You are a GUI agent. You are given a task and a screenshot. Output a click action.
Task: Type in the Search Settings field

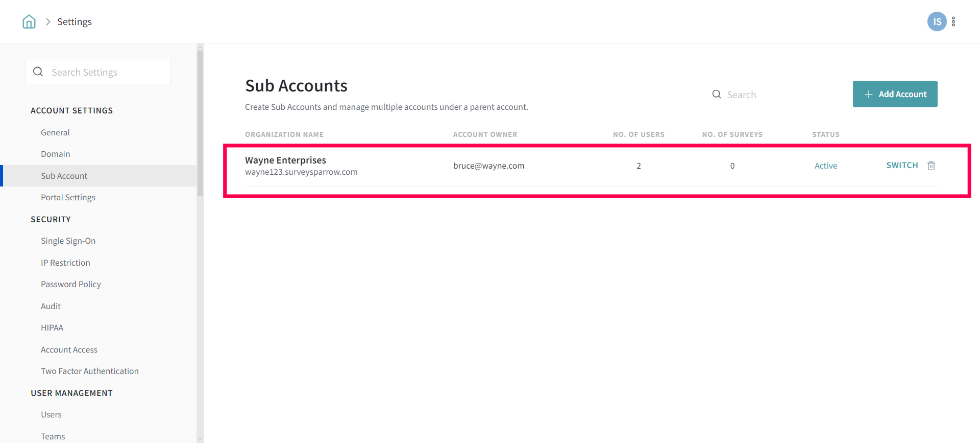[x=107, y=72]
